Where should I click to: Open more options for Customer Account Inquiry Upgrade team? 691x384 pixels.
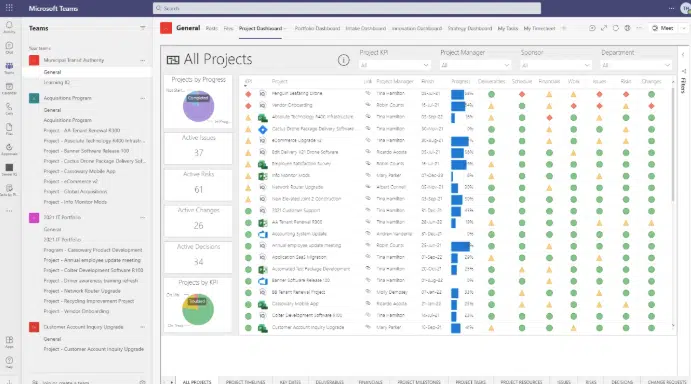[142, 327]
